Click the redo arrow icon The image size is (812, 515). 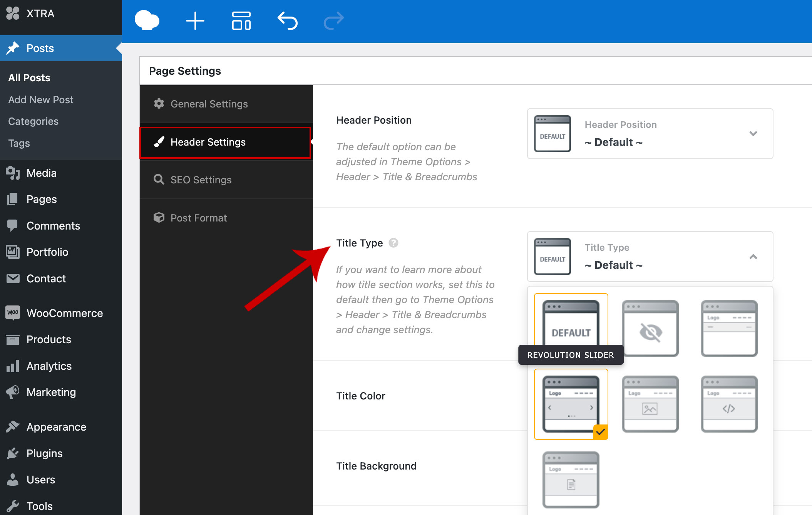[333, 21]
